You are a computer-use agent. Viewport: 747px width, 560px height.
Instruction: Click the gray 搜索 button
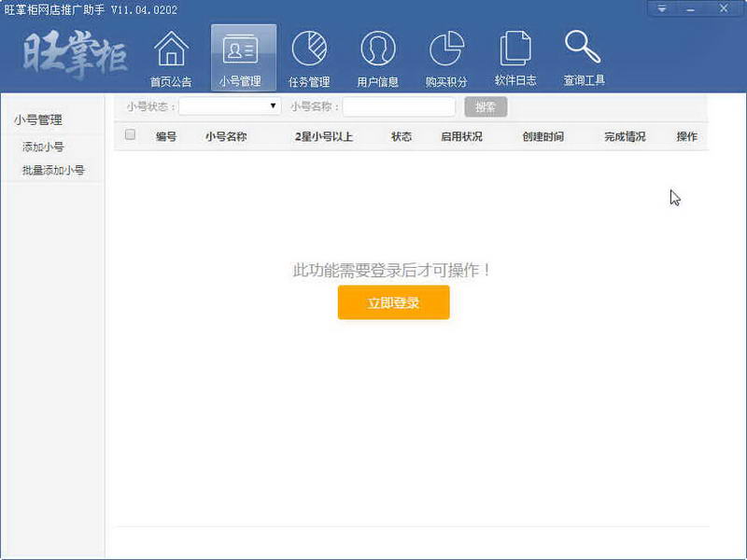tap(486, 106)
